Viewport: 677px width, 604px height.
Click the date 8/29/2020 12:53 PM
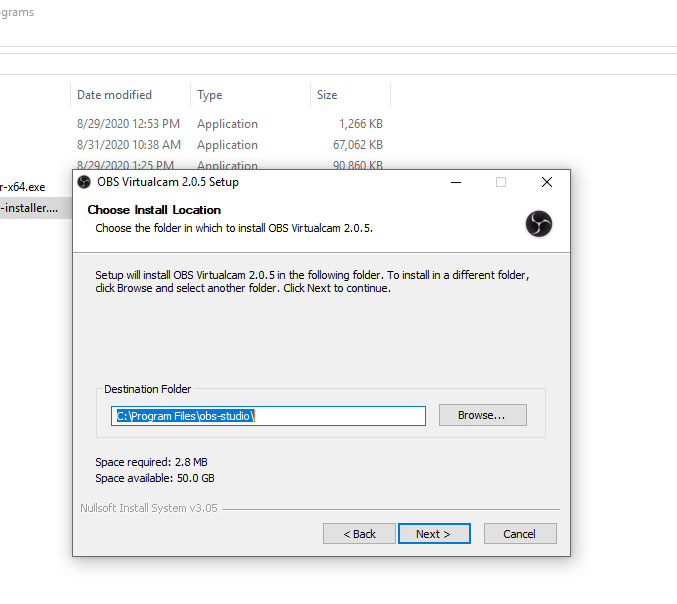coord(128,124)
